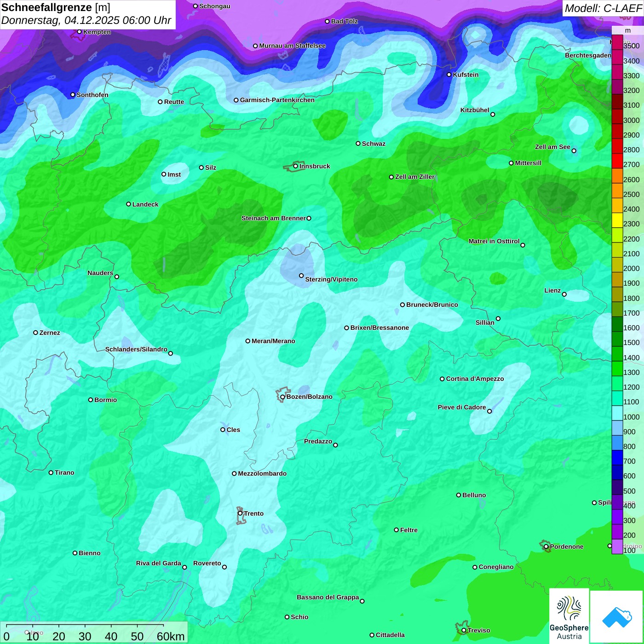Click the Treviso city marker
Viewport: 644px width, 644px height.
(464, 630)
